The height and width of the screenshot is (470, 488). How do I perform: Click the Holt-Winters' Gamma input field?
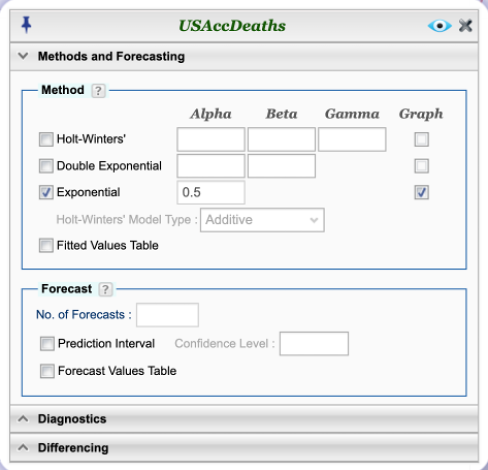352,139
